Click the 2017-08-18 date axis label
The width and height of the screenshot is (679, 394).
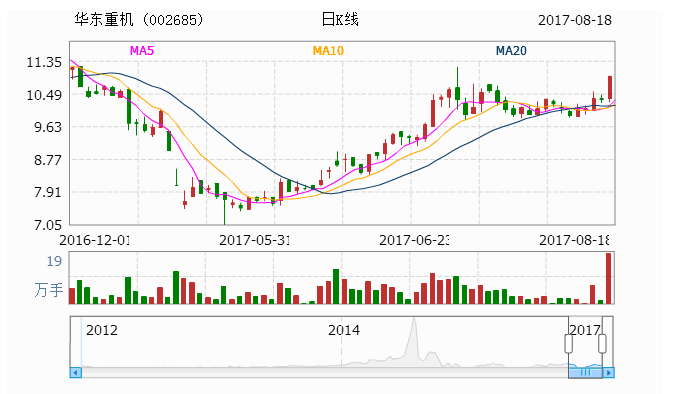tap(574, 240)
